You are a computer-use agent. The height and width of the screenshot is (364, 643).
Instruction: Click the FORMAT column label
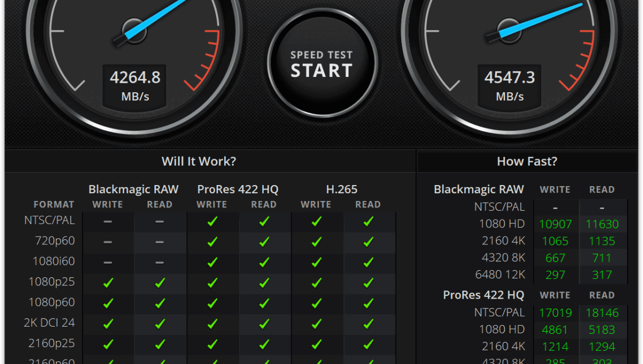coord(54,204)
